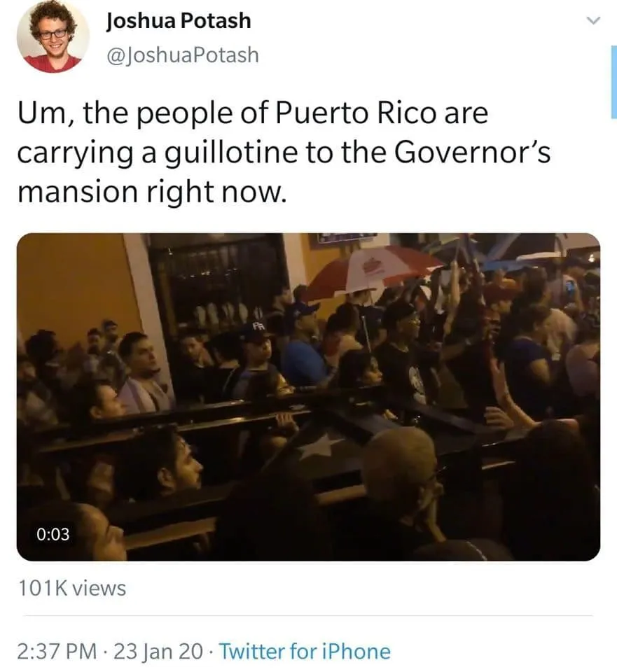The image size is (617, 672).
Task: Open the @JoshuaPotash handle link
Action: point(182,55)
